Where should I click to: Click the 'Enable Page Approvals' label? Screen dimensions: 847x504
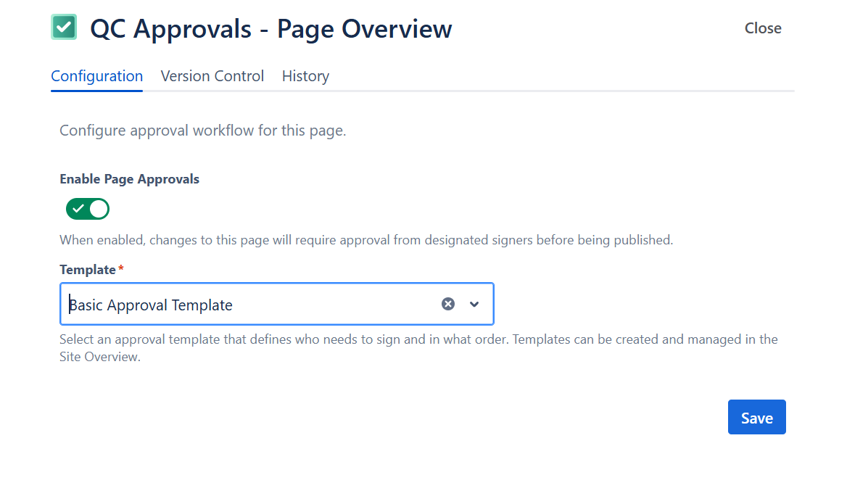pyautogui.click(x=129, y=179)
